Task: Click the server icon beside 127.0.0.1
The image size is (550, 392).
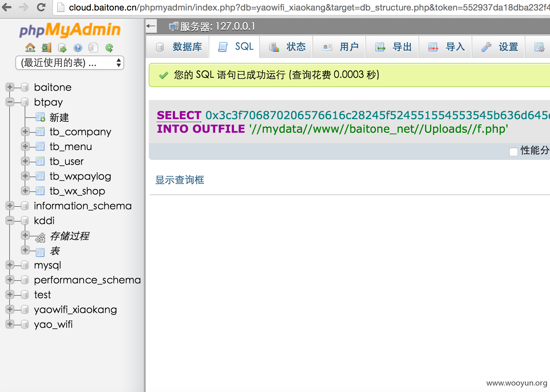Action: 174,27
